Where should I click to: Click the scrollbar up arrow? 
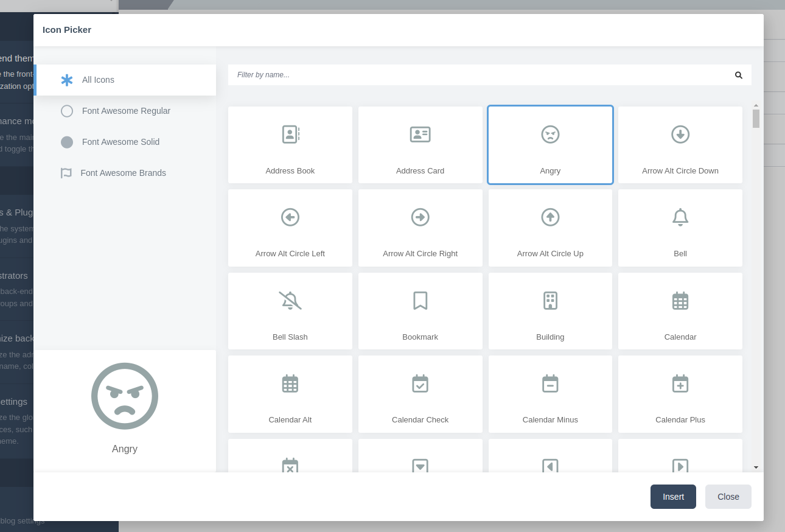point(756,105)
